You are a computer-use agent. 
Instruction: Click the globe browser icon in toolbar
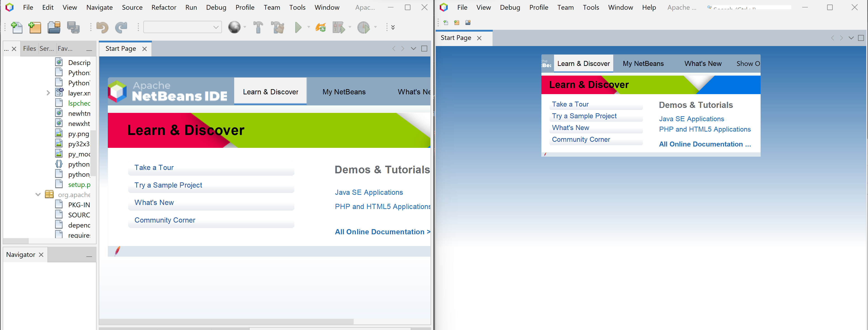(234, 27)
